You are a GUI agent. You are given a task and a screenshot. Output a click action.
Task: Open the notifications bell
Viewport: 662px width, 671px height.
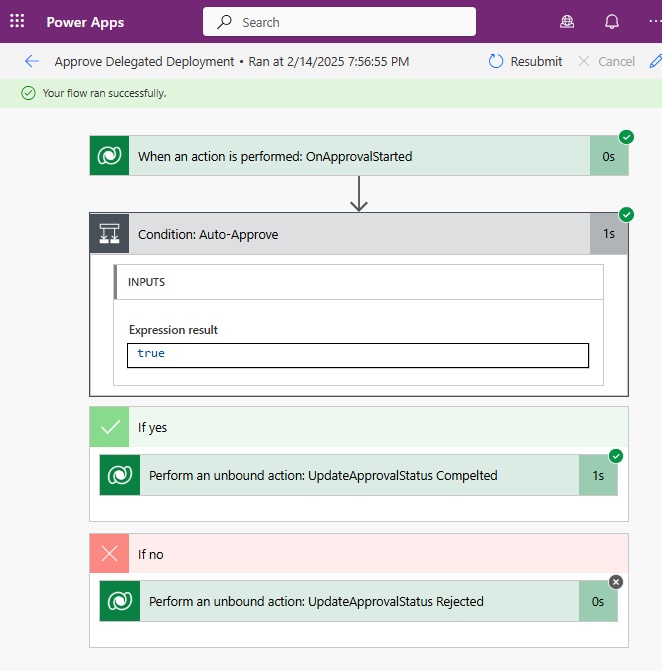click(x=612, y=21)
